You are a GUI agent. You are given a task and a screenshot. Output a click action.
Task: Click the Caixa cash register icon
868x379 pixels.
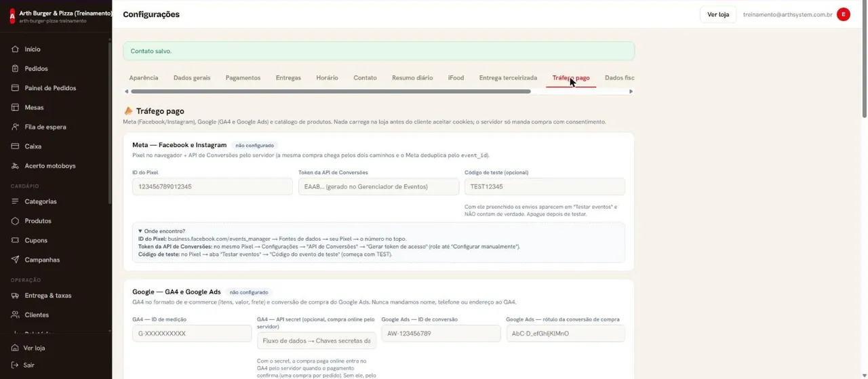point(15,146)
